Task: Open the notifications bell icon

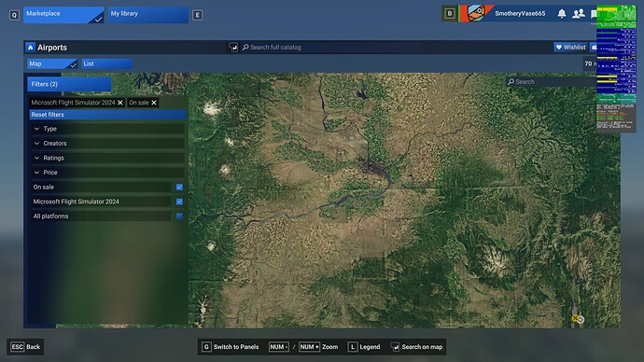Action: pos(562,14)
